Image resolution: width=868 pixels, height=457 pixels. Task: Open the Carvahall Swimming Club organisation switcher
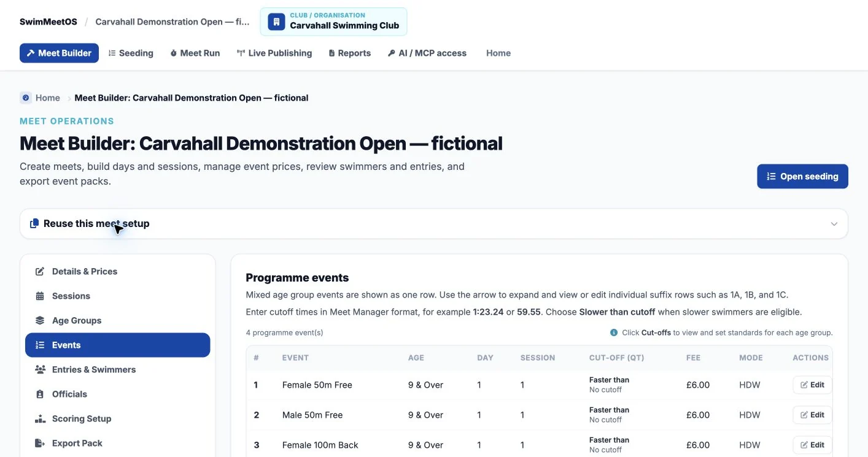coord(333,22)
